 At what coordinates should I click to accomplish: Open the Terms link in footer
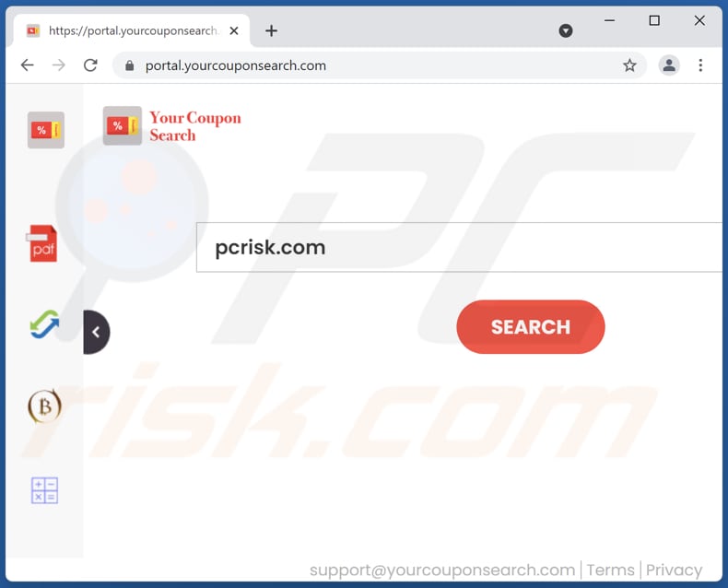pyautogui.click(x=610, y=570)
